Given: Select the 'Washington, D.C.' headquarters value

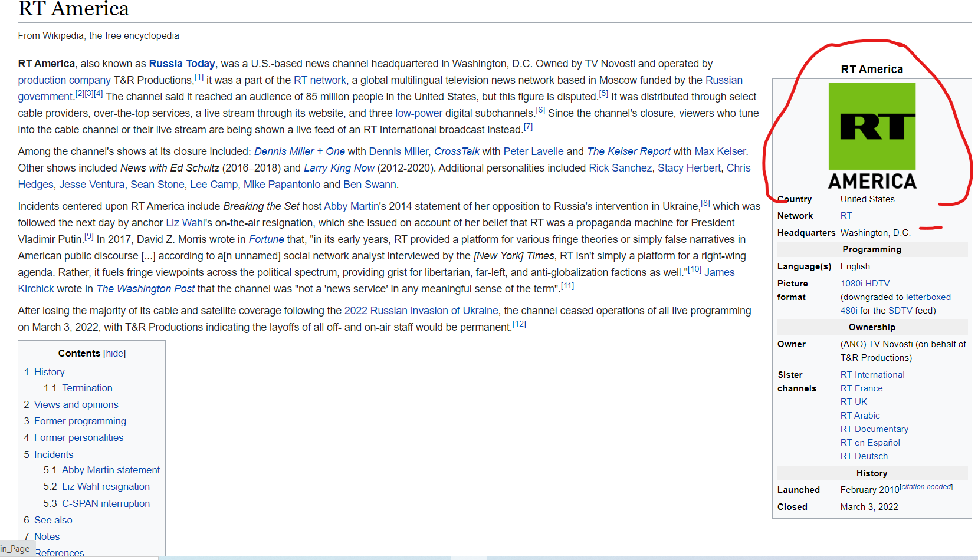Looking at the screenshot, I should tap(875, 233).
